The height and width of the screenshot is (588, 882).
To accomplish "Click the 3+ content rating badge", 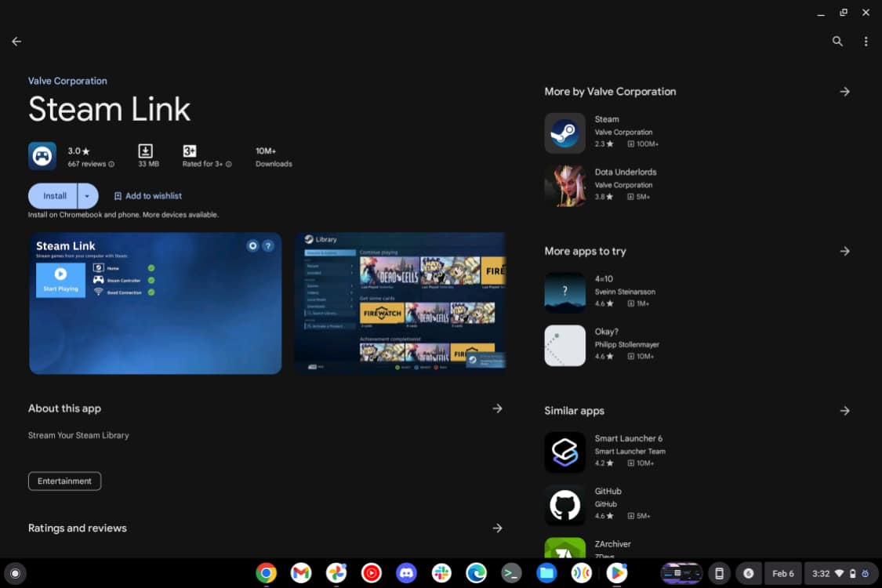I will click(190, 151).
